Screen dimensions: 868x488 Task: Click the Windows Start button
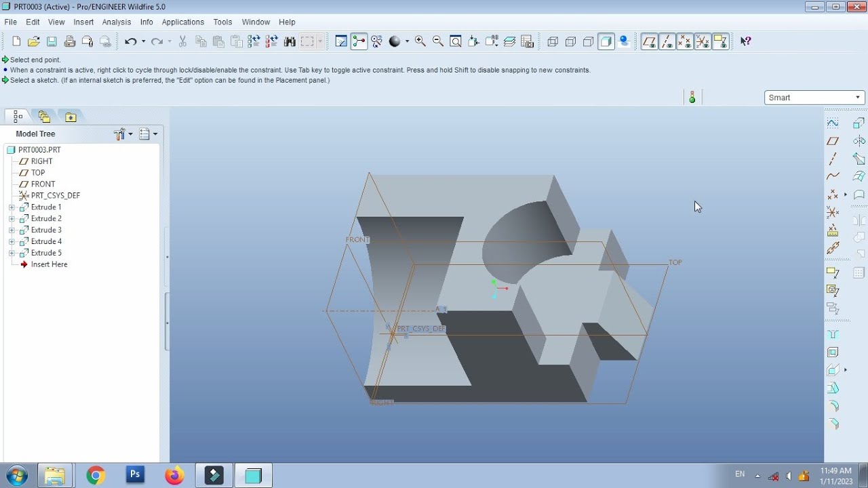tap(16, 476)
